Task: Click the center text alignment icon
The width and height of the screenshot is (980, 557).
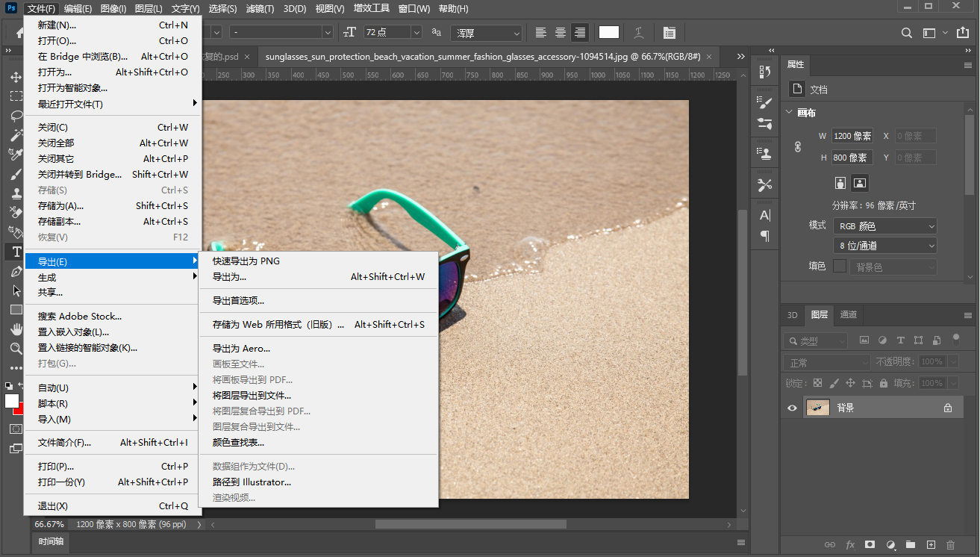Action: (560, 33)
